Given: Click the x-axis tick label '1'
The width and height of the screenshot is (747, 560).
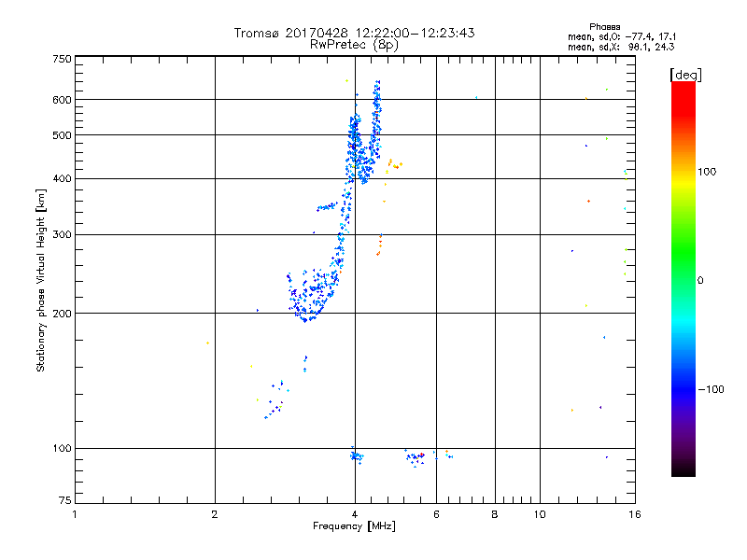Looking at the screenshot, I should [x=75, y=514].
